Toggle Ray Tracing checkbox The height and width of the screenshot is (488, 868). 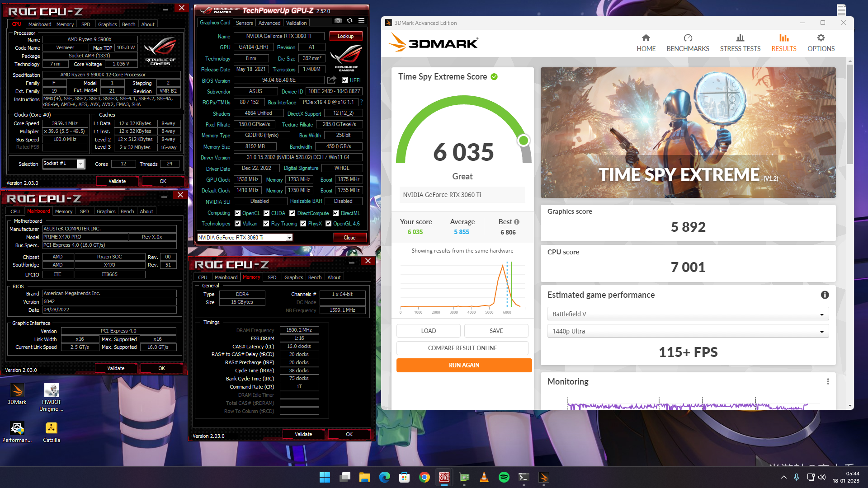[x=266, y=224]
